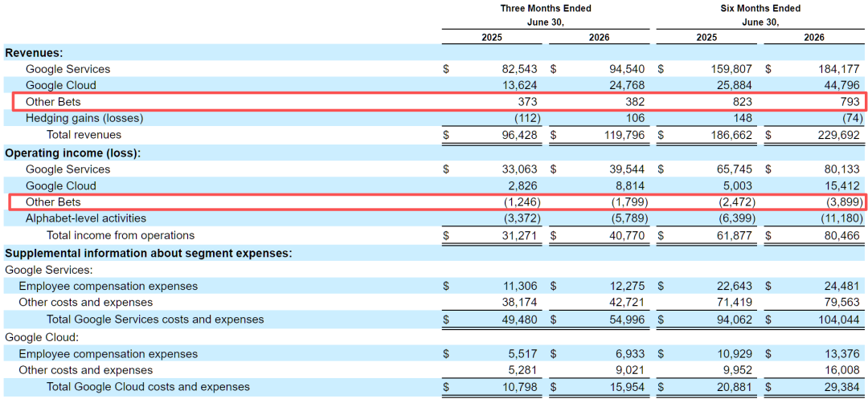Image resolution: width=868 pixels, height=403 pixels.
Task: Click the 'Total revenues' row label
Action: [x=84, y=134]
